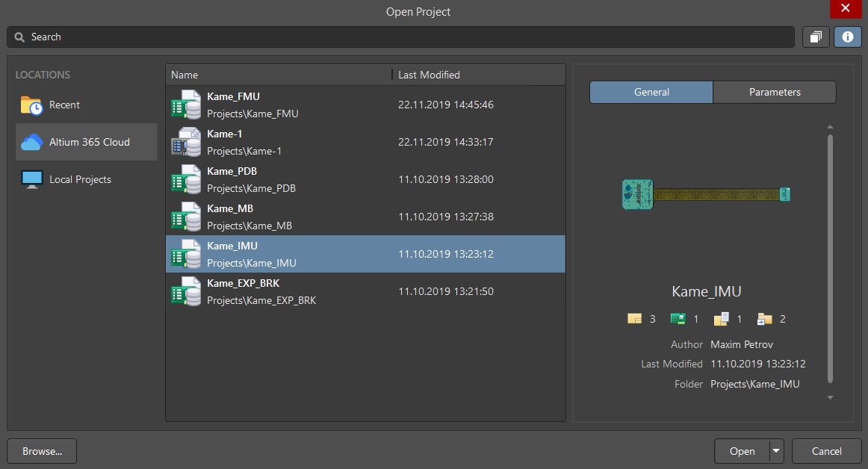Open the Open button dropdown arrow
This screenshot has height=469, width=868.
(775, 451)
